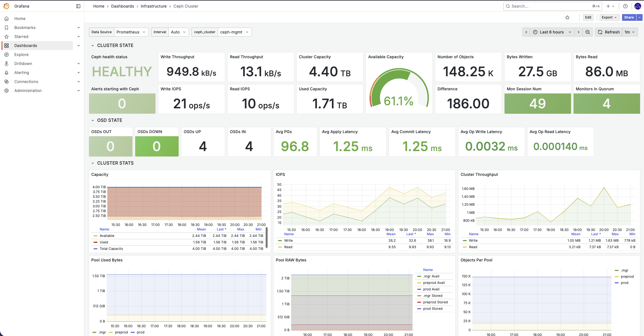Shift time range backward with left arrow

(x=526, y=32)
